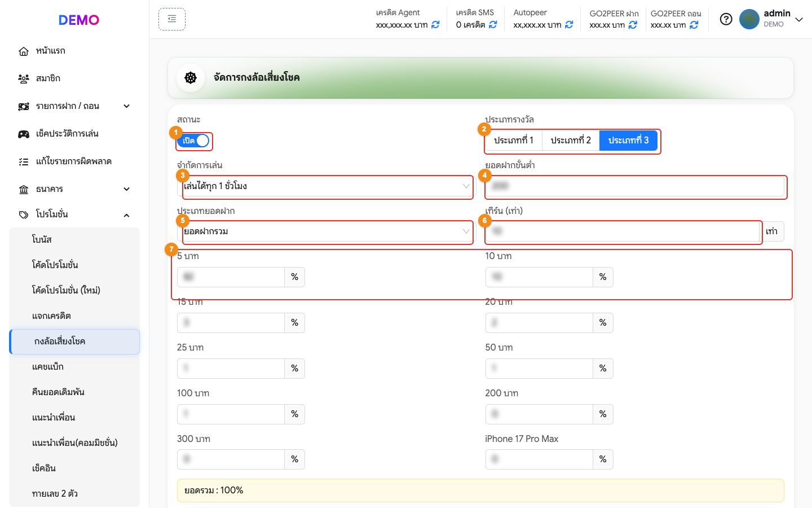The height and width of the screenshot is (508, 812).
Task: Click the 100 บาท percentage field
Action: (231, 414)
